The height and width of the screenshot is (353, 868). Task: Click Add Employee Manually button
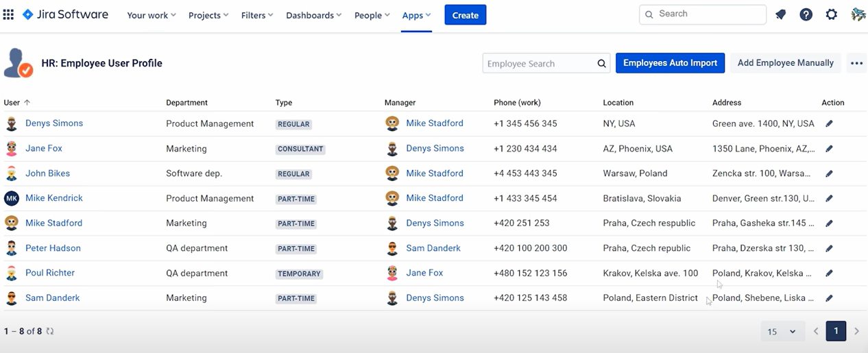pos(786,63)
